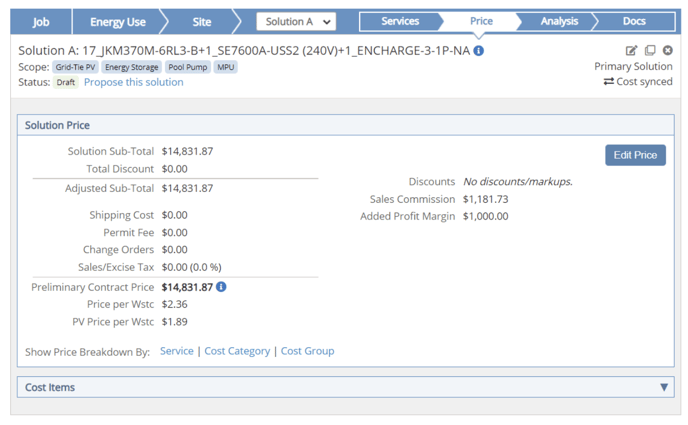Collapse the Solution Price panel header

pos(58,126)
